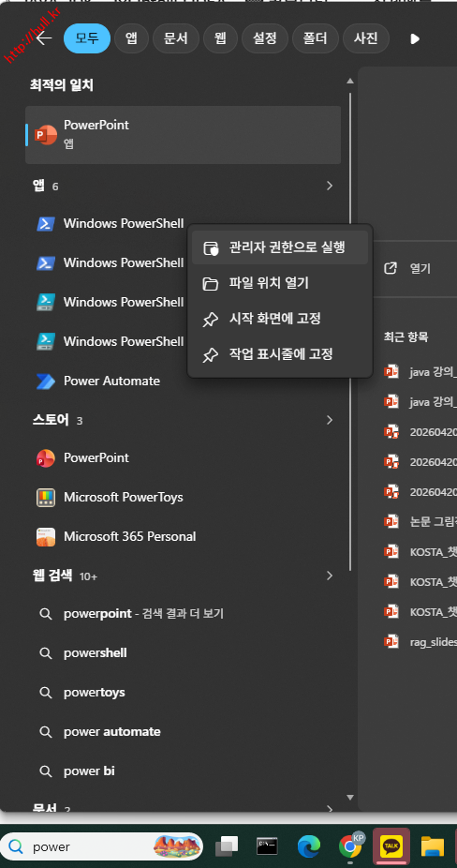This screenshot has height=868, width=457.
Task: Click results list scrollbar down arrow
Action: (349, 797)
